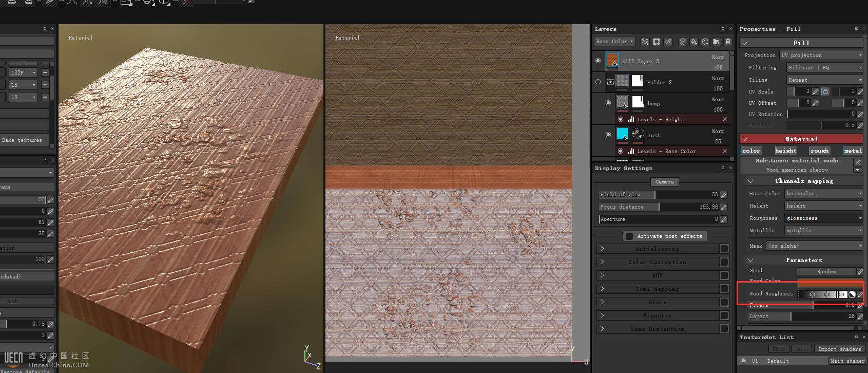
Task: Enable Activate post effects checkbox
Action: (x=629, y=236)
